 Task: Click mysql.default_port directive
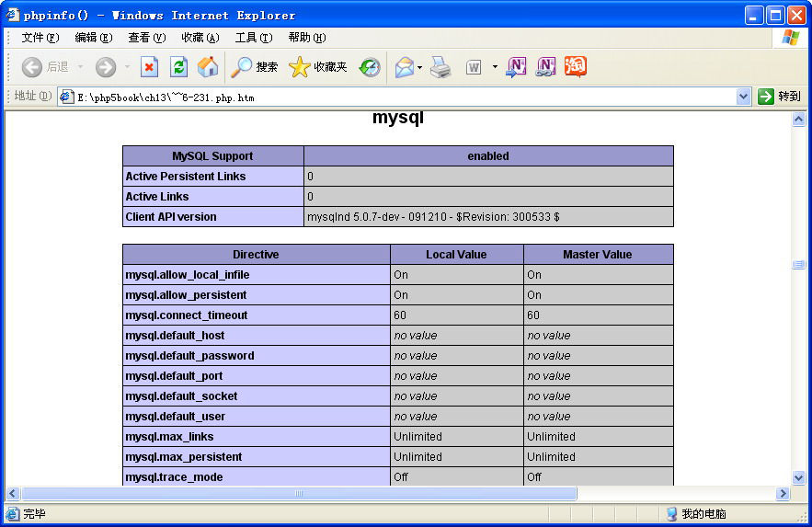[x=174, y=375]
